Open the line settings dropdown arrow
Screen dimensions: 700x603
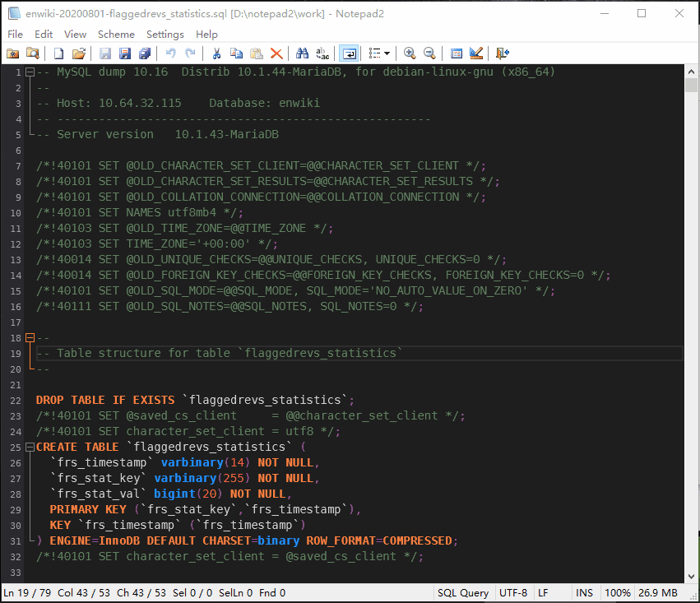[x=387, y=53]
